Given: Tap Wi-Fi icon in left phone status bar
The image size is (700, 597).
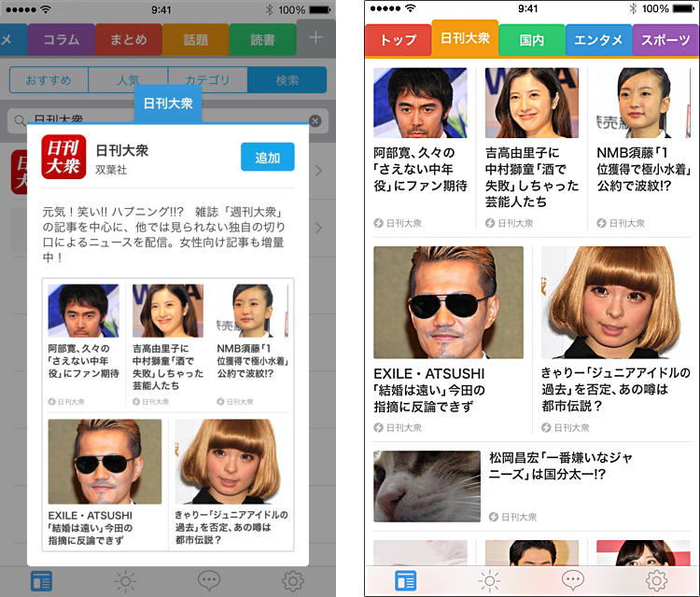Looking at the screenshot, I should [x=46, y=9].
